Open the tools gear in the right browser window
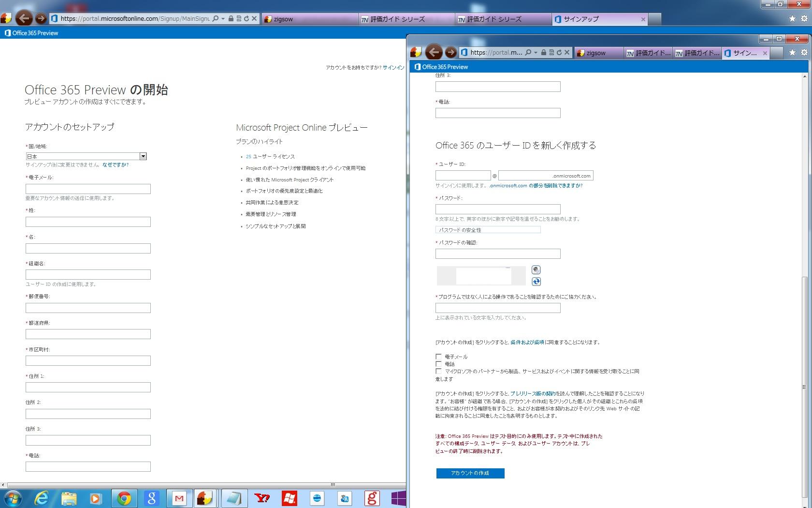 (804, 53)
